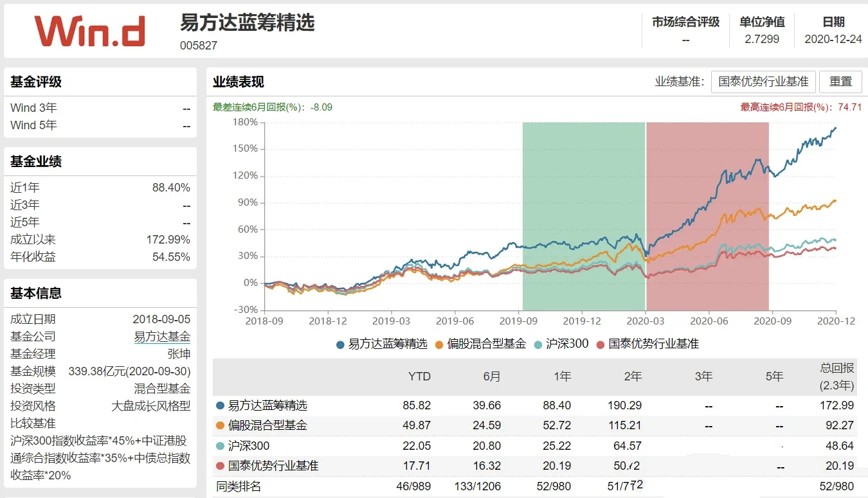Click the 180% y-axis label
The width and height of the screenshot is (868, 498).
(x=245, y=121)
